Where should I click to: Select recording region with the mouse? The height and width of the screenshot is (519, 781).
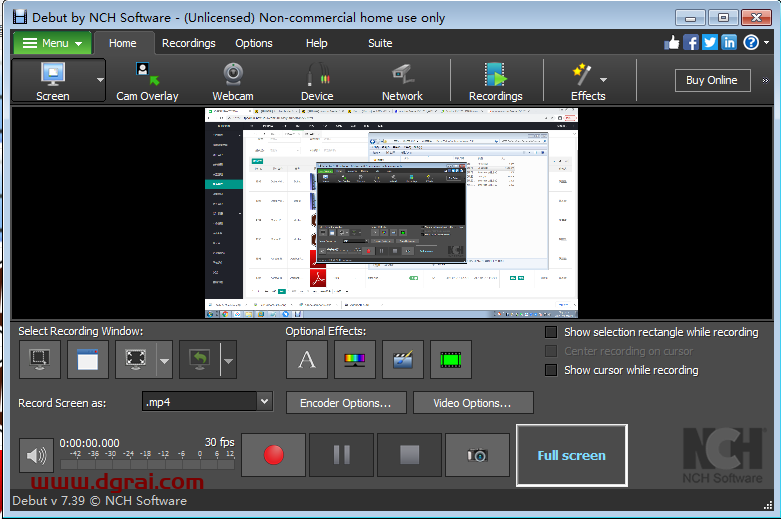coord(40,360)
